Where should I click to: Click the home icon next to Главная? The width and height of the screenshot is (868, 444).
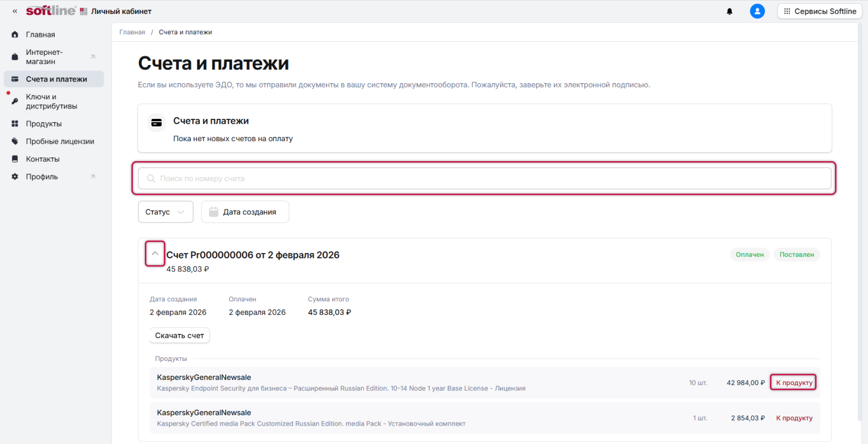(x=15, y=35)
